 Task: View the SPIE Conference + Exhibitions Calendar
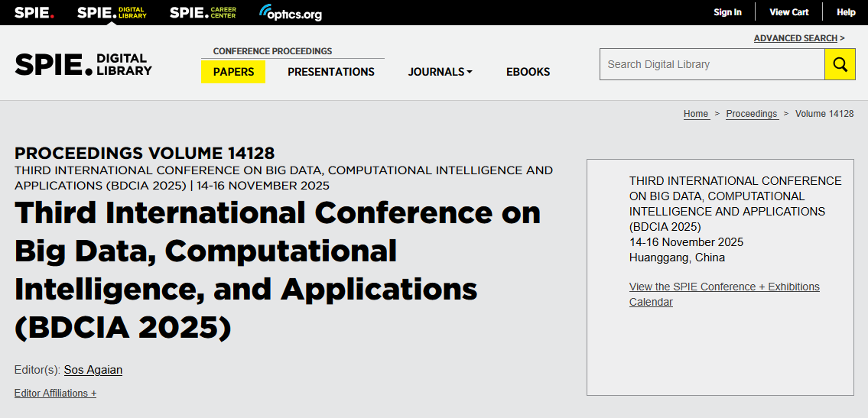click(x=723, y=294)
